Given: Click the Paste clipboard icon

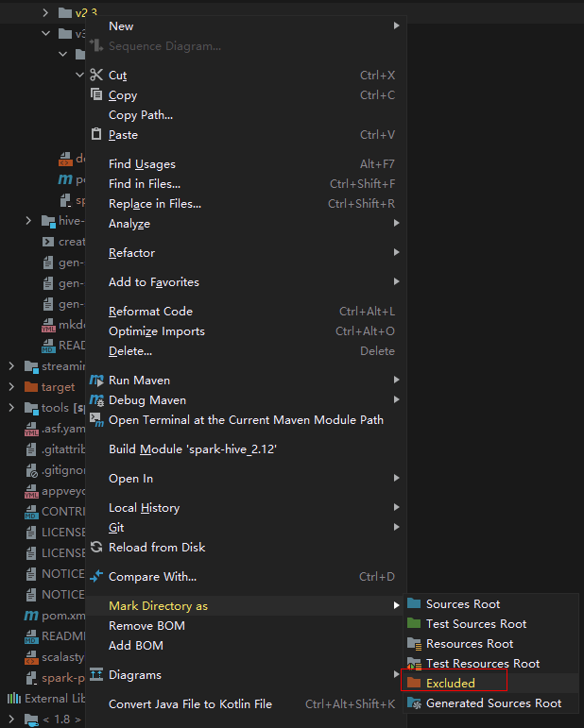Looking at the screenshot, I should [95, 134].
